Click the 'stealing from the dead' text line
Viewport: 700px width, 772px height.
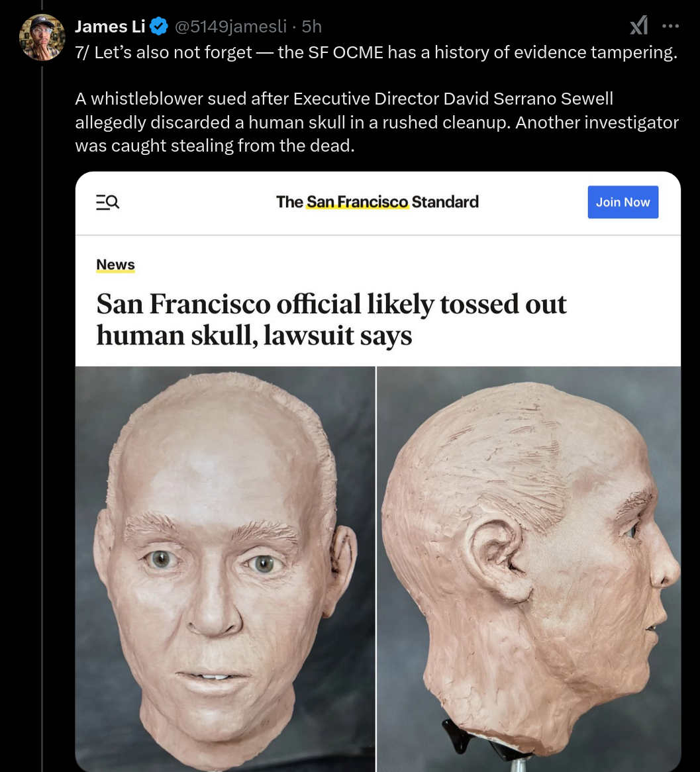click(x=215, y=146)
